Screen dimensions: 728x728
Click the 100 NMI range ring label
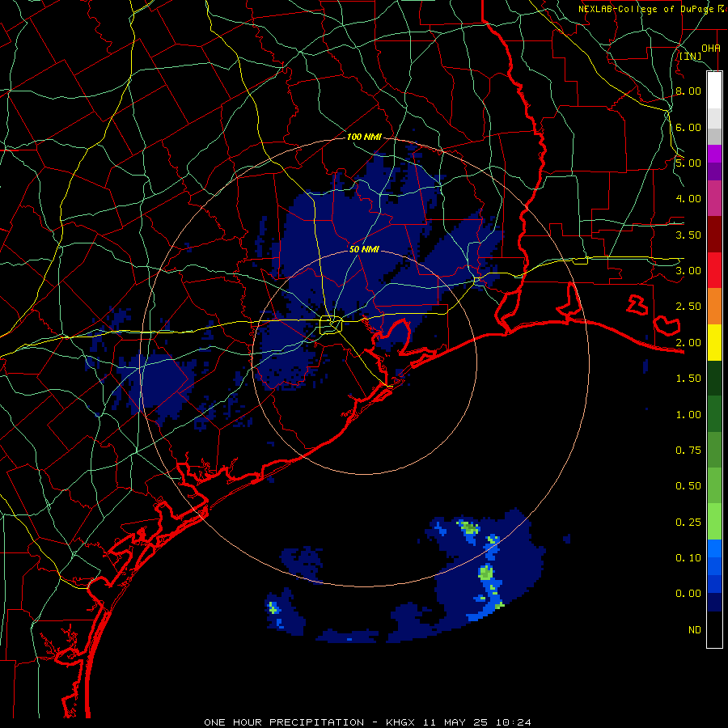point(364,137)
